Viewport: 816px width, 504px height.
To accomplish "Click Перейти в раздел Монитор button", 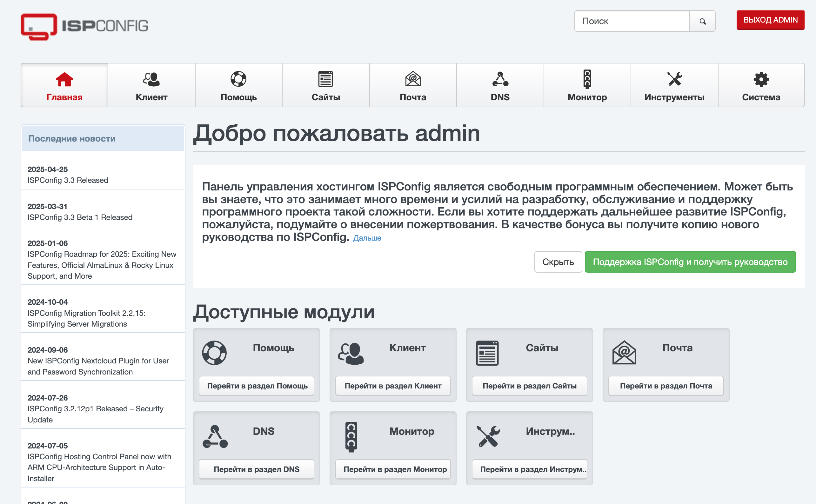I will [x=393, y=469].
